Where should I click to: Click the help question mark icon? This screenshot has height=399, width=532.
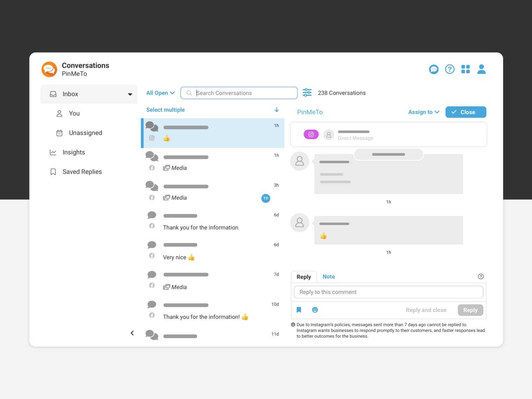pos(450,69)
